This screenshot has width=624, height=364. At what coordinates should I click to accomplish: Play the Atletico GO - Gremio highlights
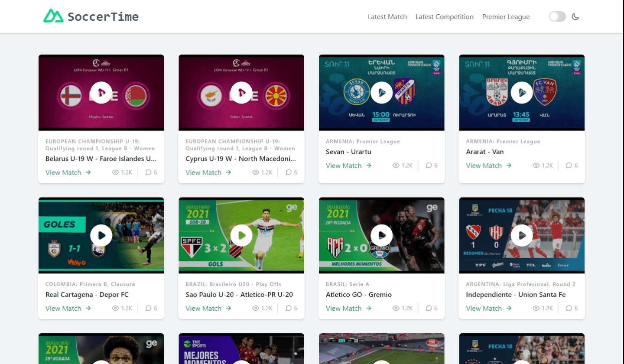[382, 235]
